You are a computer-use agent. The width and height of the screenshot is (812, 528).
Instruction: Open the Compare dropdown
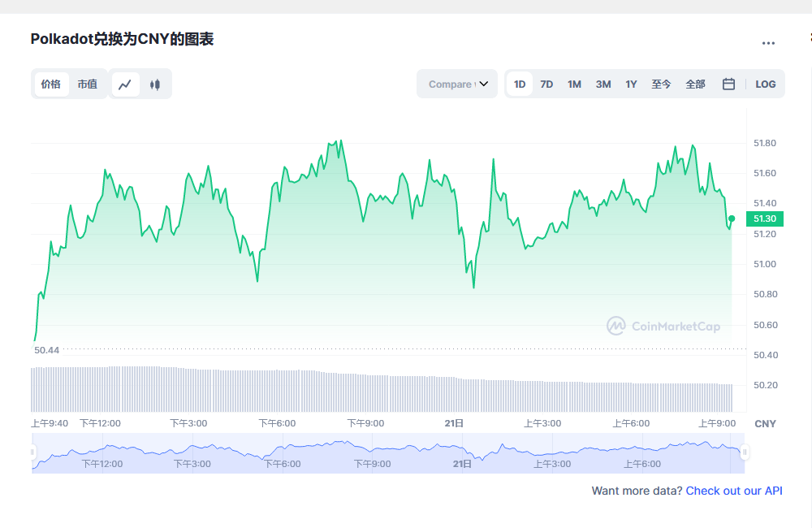click(457, 84)
